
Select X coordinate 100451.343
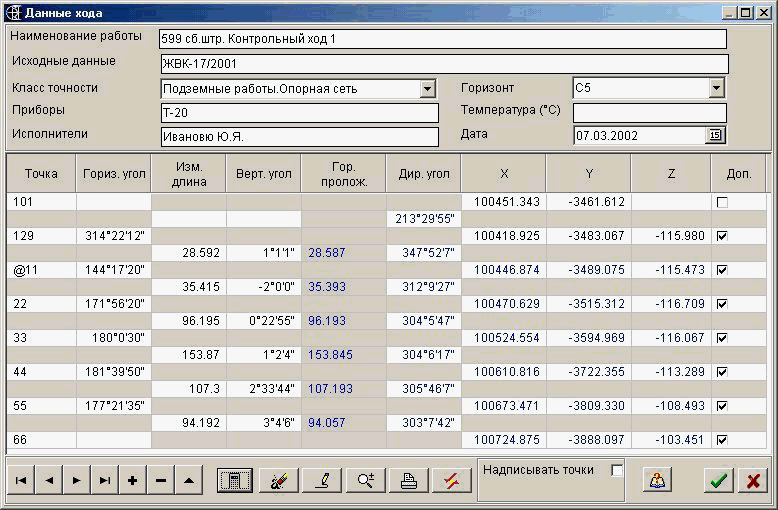504,202
